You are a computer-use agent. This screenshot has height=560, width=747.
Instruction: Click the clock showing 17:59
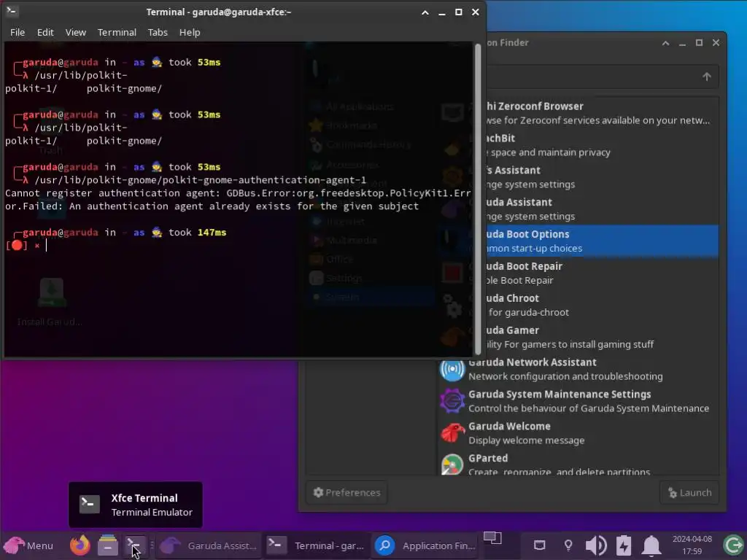[692, 545]
